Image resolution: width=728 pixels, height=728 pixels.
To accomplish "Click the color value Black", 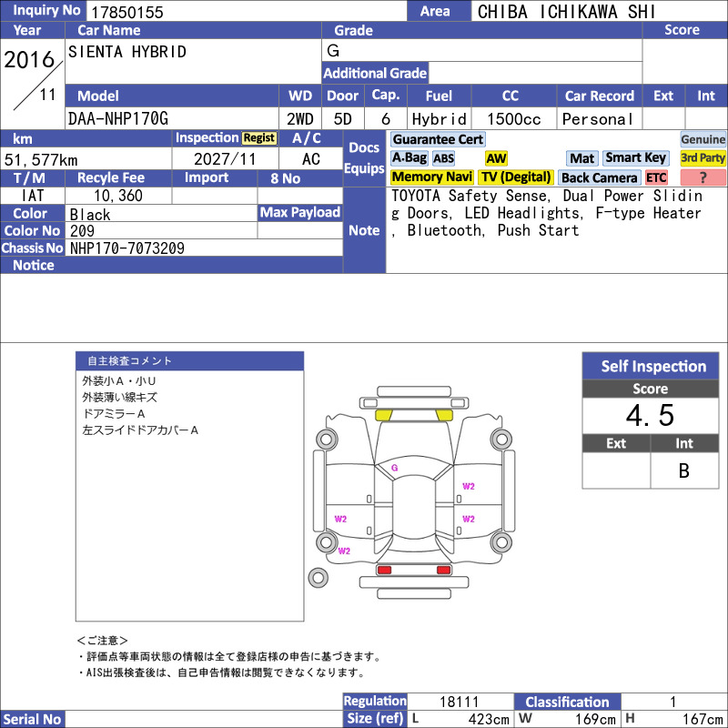I will [x=90, y=214].
